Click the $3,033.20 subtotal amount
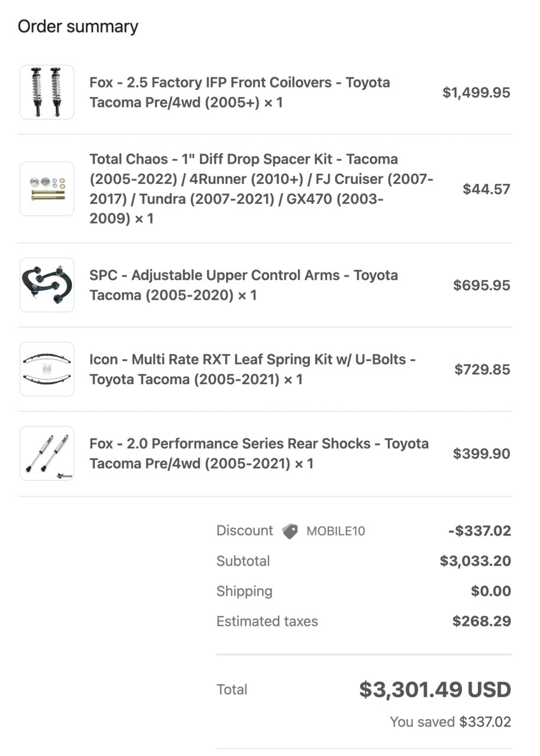 [x=476, y=561]
